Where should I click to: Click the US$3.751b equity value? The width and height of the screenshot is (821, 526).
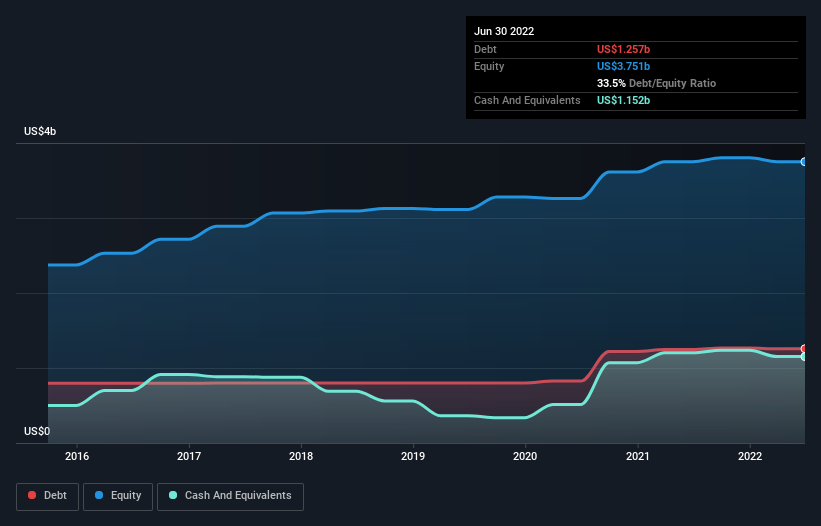pyautogui.click(x=623, y=66)
